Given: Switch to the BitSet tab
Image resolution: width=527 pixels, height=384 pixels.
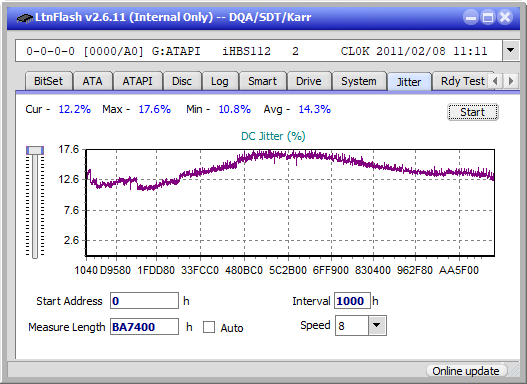Looking at the screenshot, I should [48, 81].
